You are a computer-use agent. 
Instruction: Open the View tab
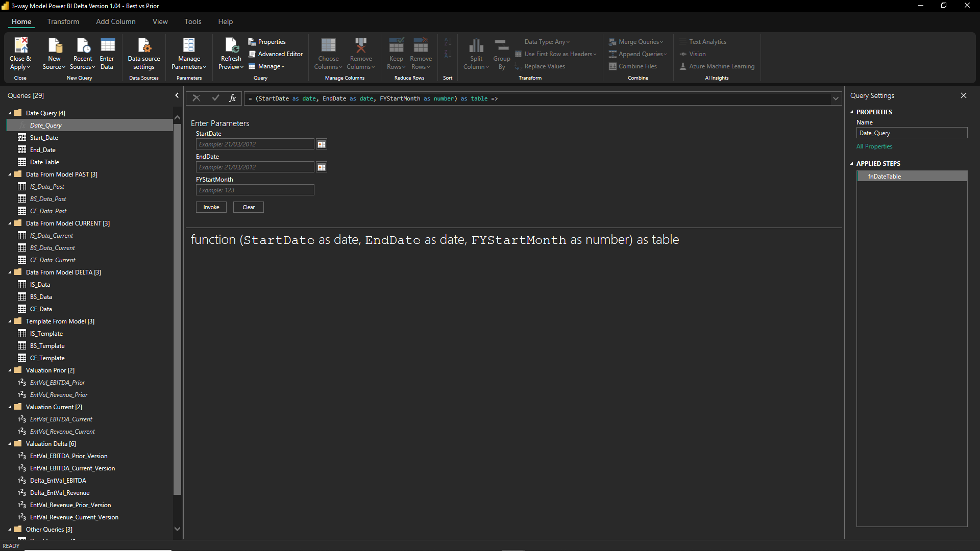click(x=160, y=21)
